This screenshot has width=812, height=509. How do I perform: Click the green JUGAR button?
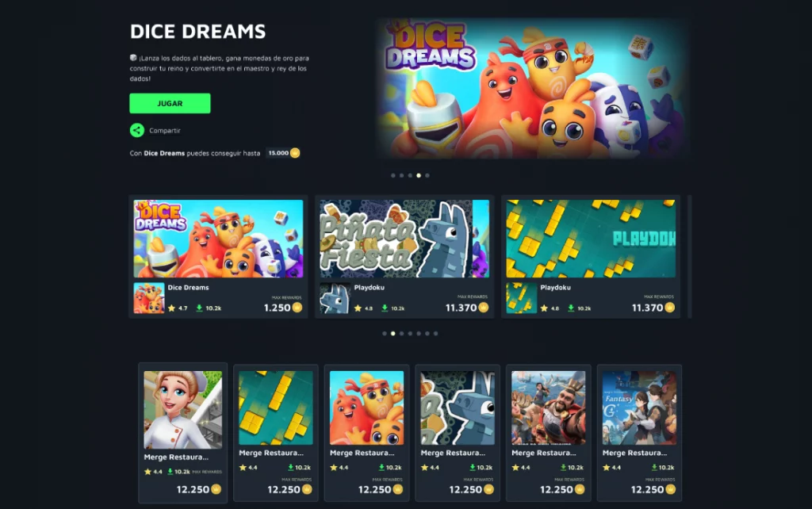pyautogui.click(x=170, y=103)
